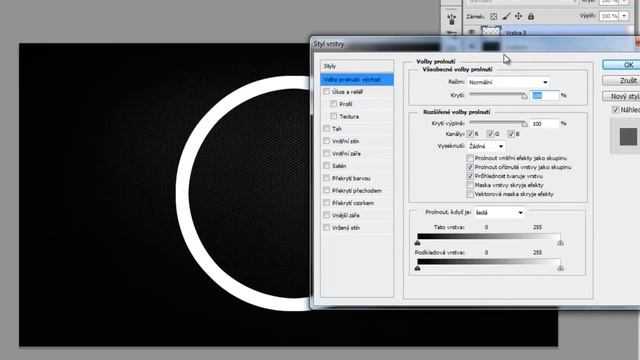Select the Styly header in the list
The width and height of the screenshot is (640, 360).
[357, 66]
